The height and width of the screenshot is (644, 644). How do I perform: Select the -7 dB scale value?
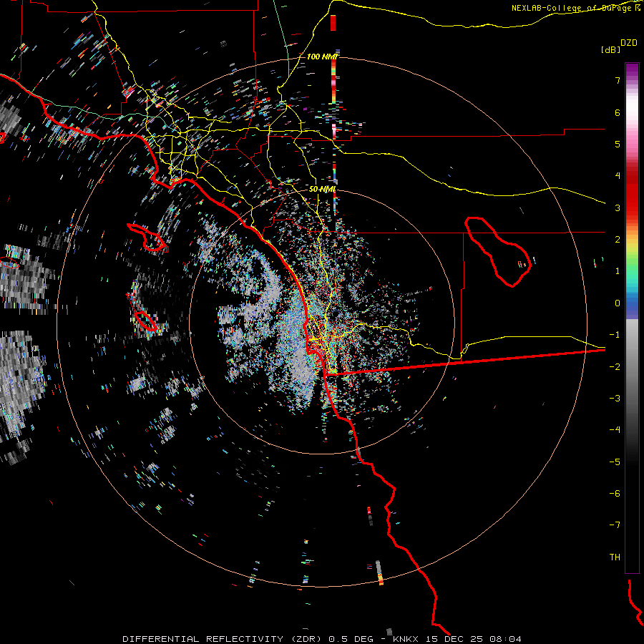click(x=615, y=525)
